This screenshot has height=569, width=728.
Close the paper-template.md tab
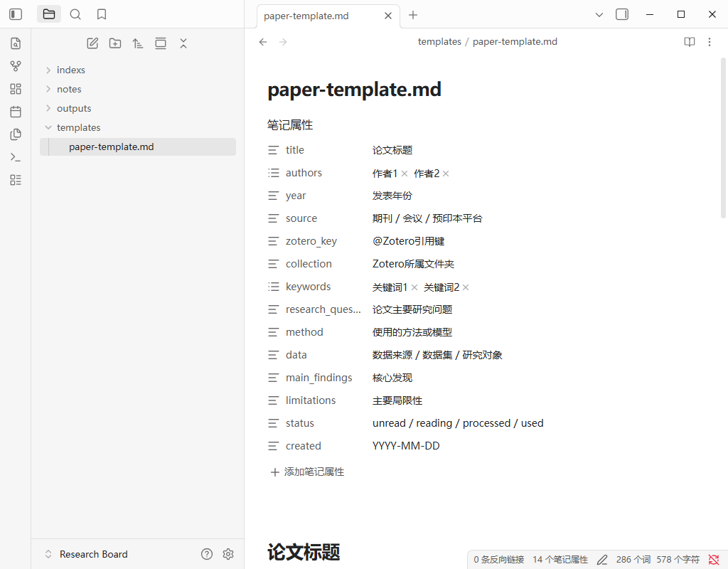[x=388, y=16]
